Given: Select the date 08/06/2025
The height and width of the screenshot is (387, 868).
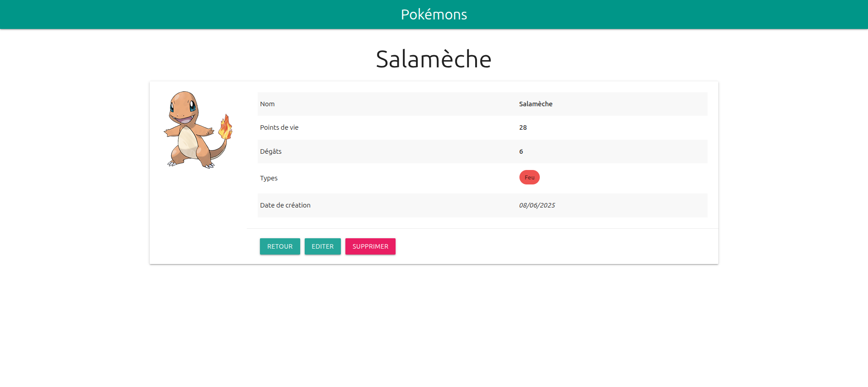Looking at the screenshot, I should click(x=537, y=205).
